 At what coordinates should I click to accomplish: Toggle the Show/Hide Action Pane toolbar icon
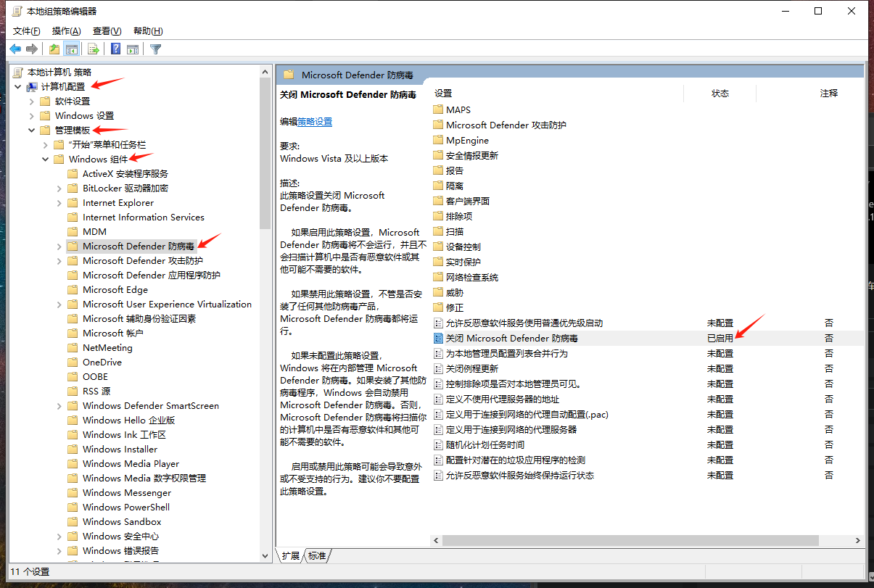pyautogui.click(x=133, y=49)
